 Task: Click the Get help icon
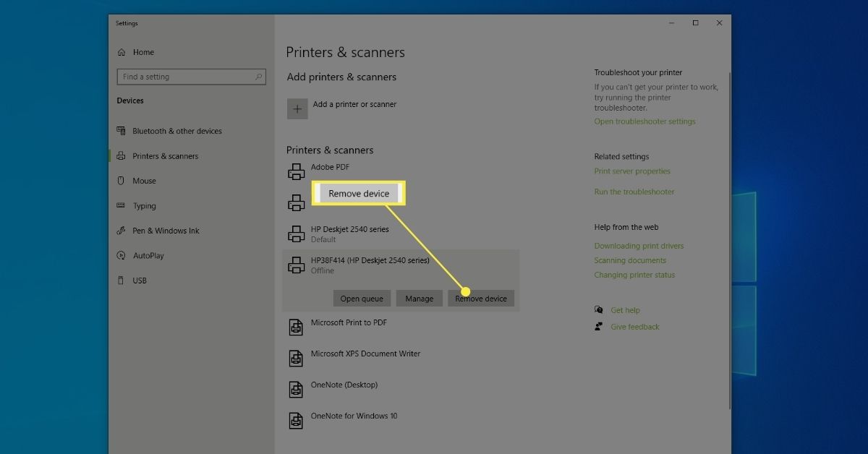click(x=599, y=310)
